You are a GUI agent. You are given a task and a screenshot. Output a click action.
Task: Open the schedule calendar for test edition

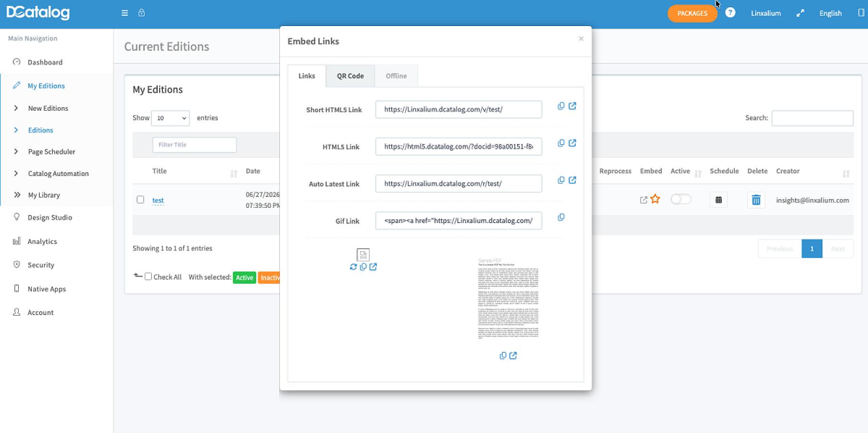coord(719,200)
